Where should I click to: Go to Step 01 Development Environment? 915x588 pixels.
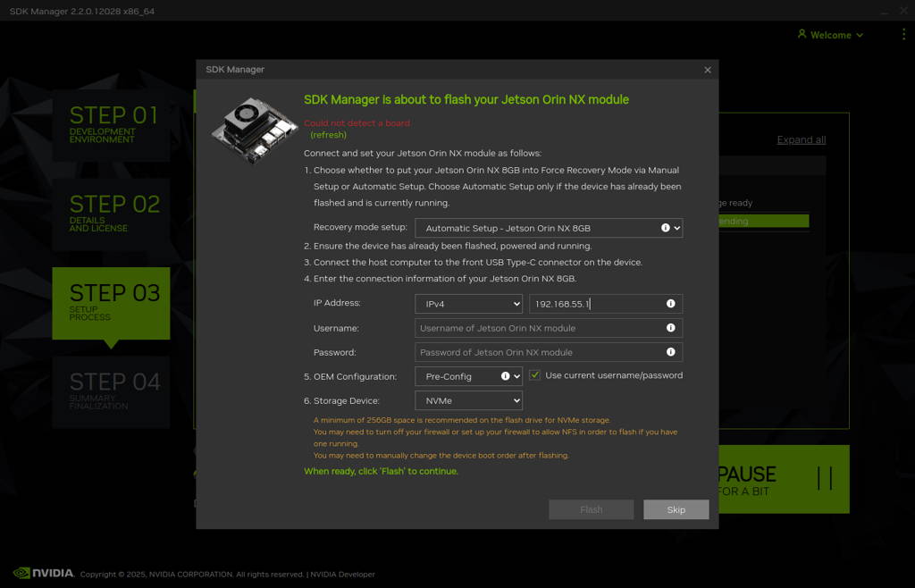coord(111,125)
